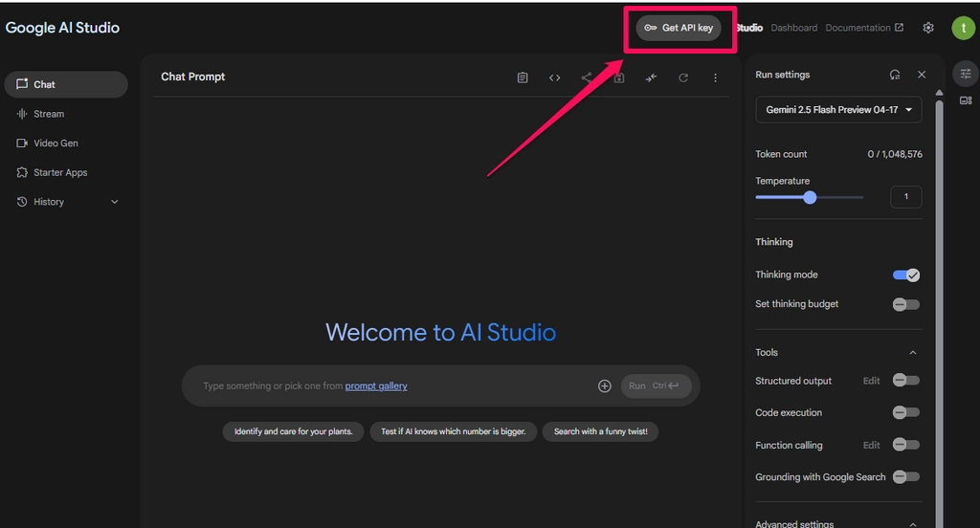The image size is (980, 528).
Task: Select Chat in the sidebar
Action: [x=66, y=84]
